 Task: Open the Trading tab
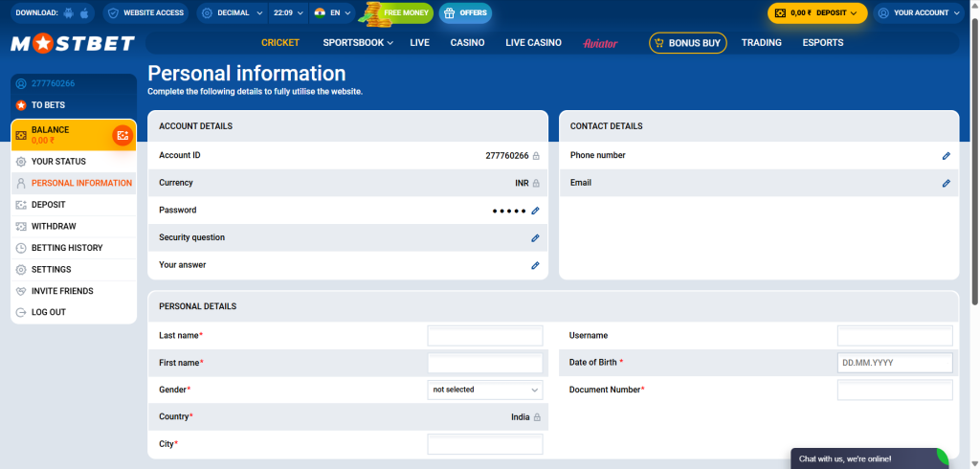761,43
